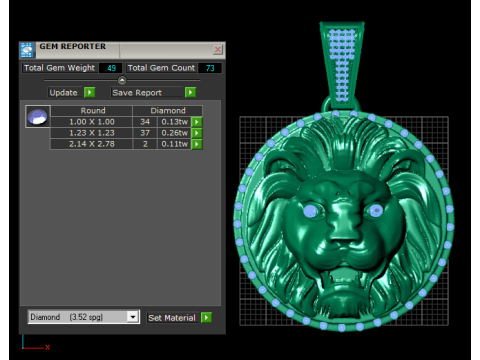Click the Diamond column header
Screen dimensions: 480x360
coord(168,111)
